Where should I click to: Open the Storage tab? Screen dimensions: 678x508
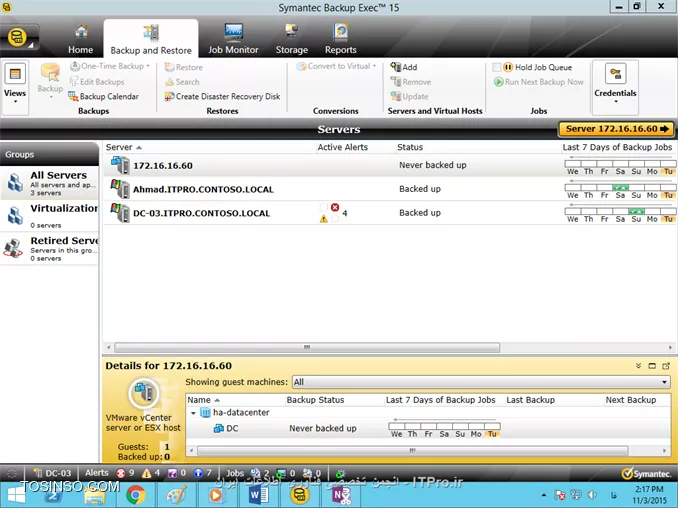click(x=292, y=39)
